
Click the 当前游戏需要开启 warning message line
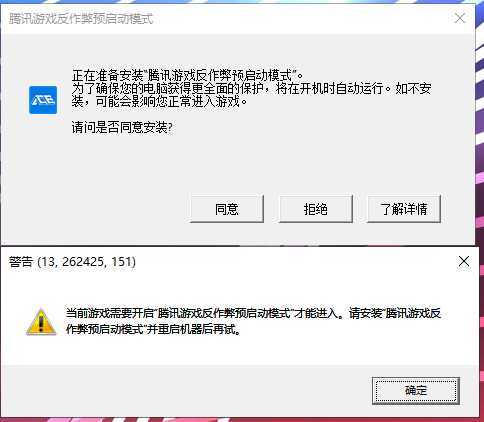[x=253, y=313]
